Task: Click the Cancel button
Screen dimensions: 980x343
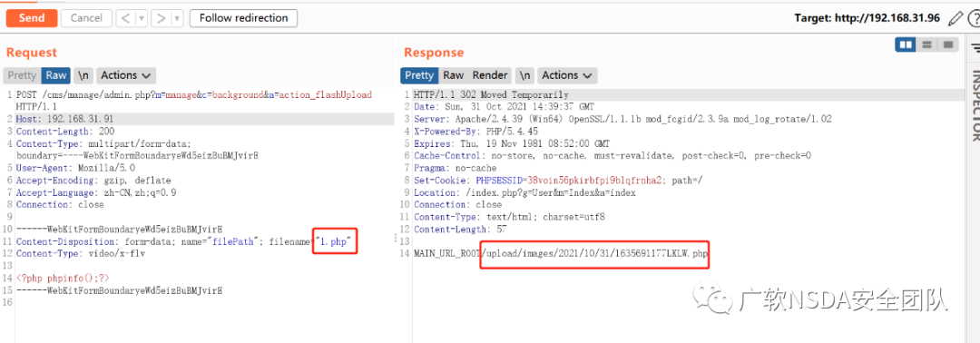Action: coord(86,18)
